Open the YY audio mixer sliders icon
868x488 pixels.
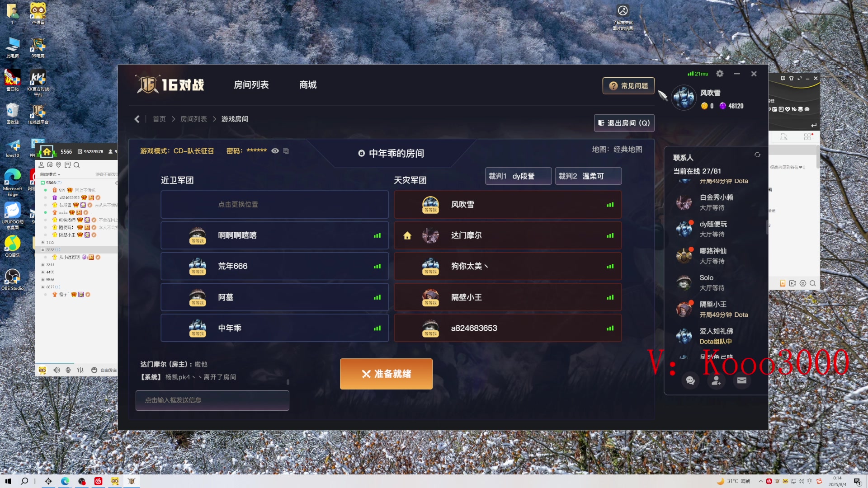pos(80,370)
